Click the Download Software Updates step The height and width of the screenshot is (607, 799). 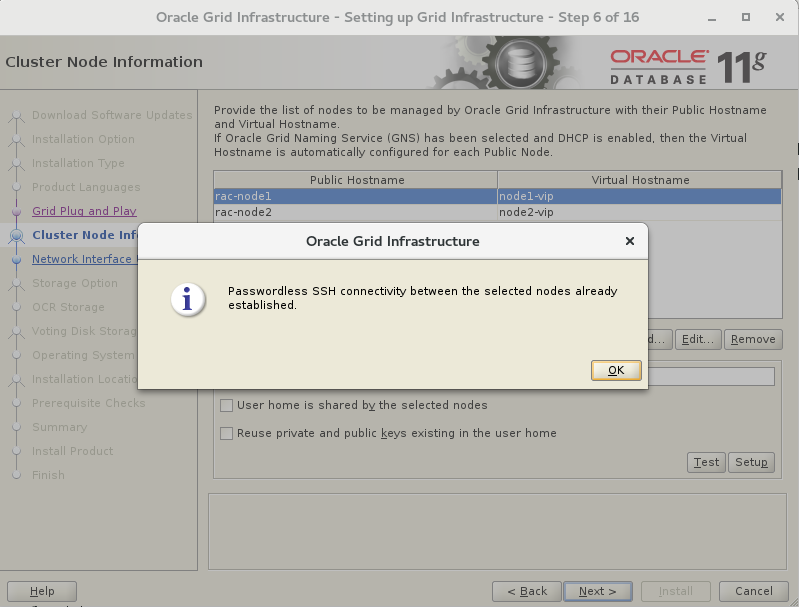pyautogui.click(x=112, y=115)
